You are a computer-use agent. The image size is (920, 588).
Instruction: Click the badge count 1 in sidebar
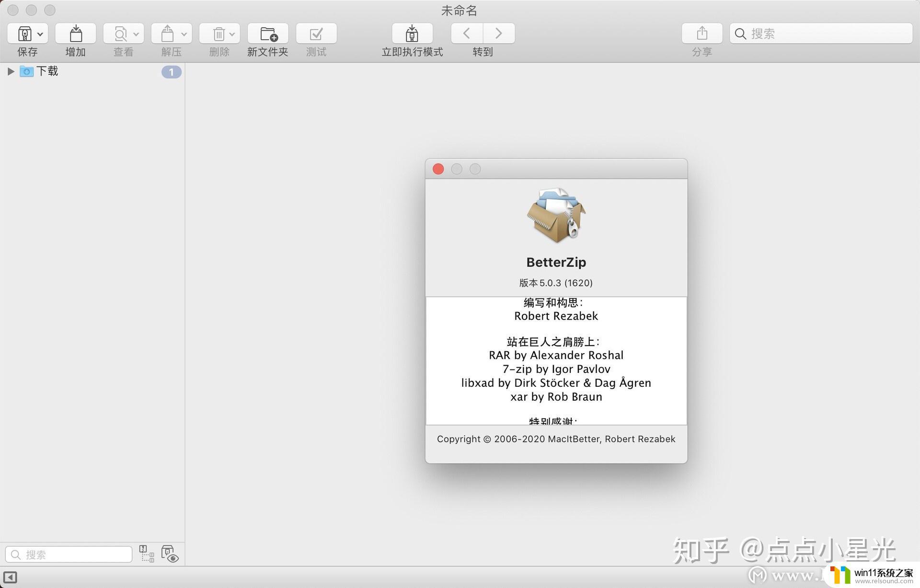(x=171, y=72)
